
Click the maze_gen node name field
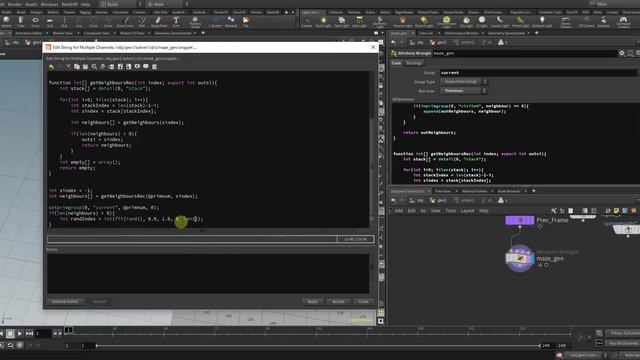[525, 53]
